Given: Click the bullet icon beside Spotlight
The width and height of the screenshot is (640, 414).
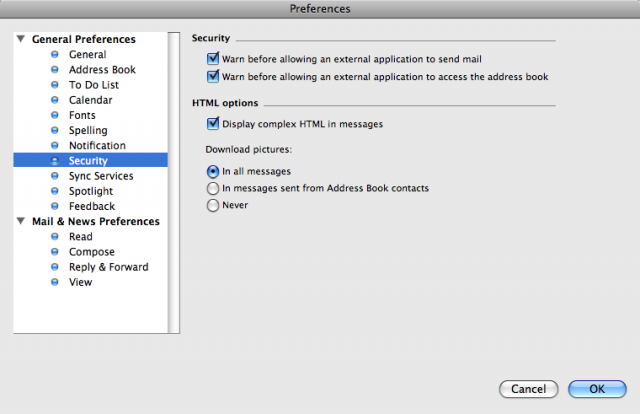Looking at the screenshot, I should [55, 191].
